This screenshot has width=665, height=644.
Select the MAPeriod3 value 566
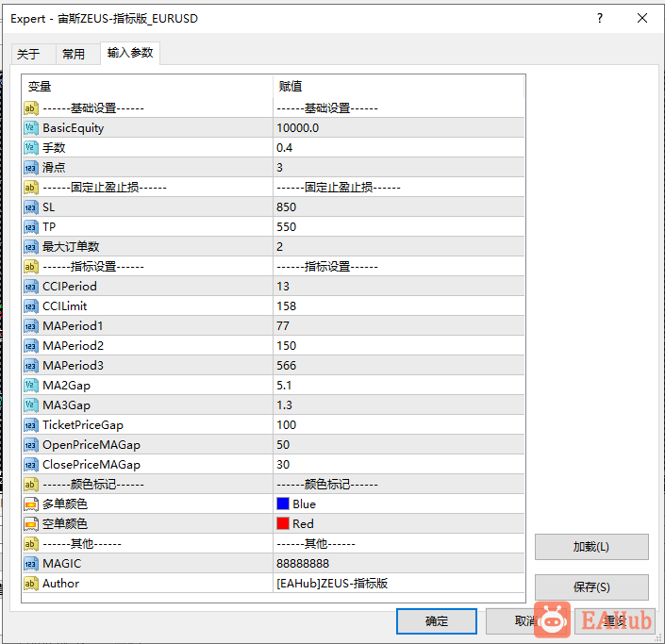pyautogui.click(x=286, y=366)
